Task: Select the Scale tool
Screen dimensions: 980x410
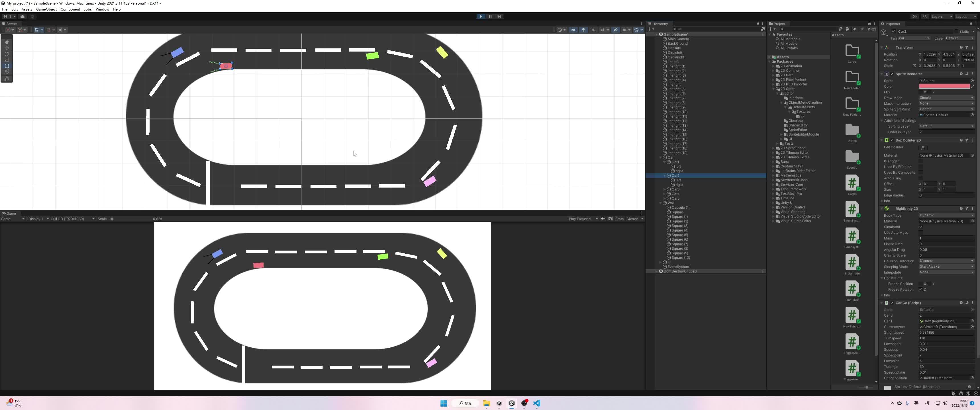Action: click(x=7, y=60)
